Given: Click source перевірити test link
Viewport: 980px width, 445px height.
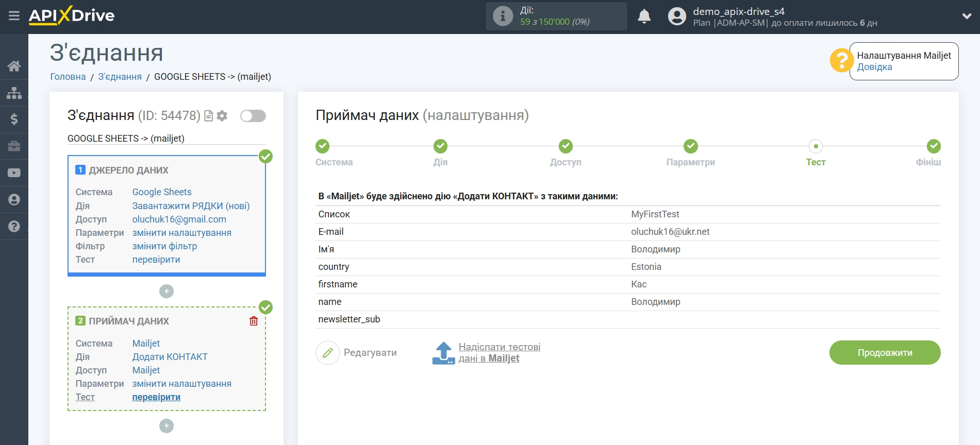Looking at the screenshot, I should (x=156, y=260).
